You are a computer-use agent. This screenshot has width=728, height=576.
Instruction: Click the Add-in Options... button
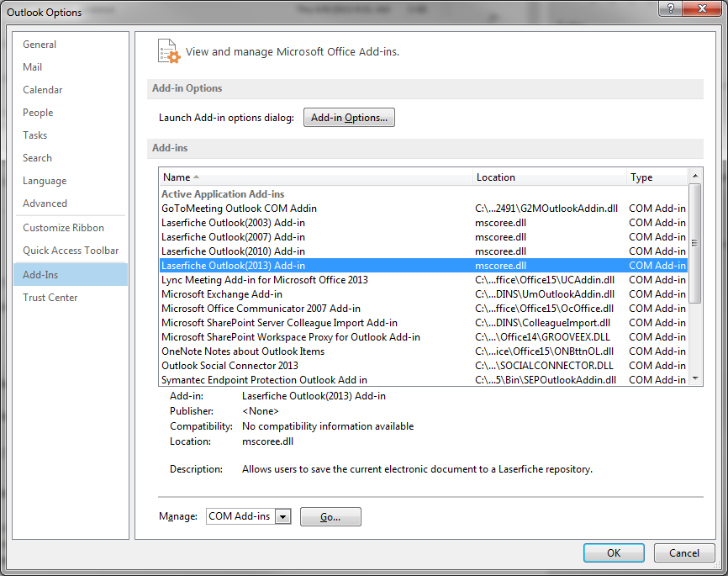349,118
